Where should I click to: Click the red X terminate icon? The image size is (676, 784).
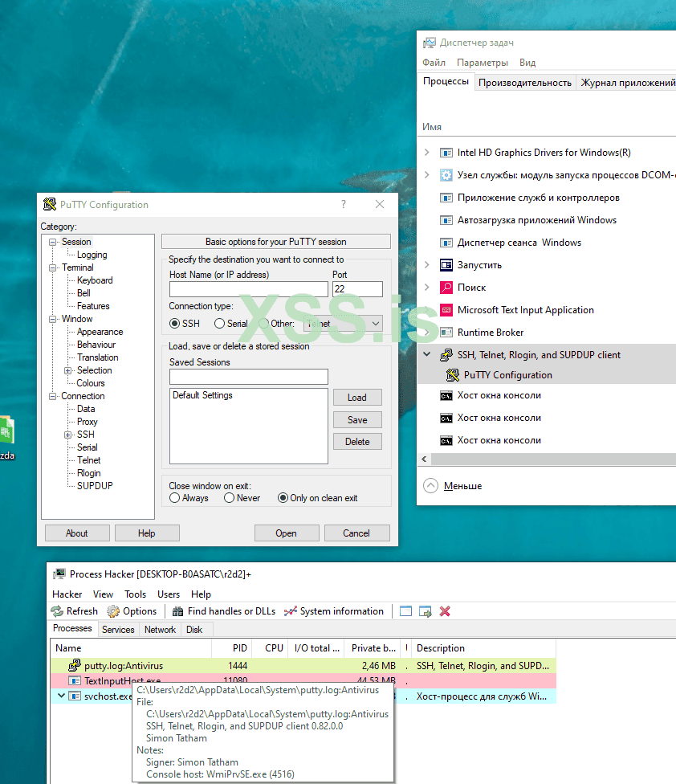tap(445, 611)
